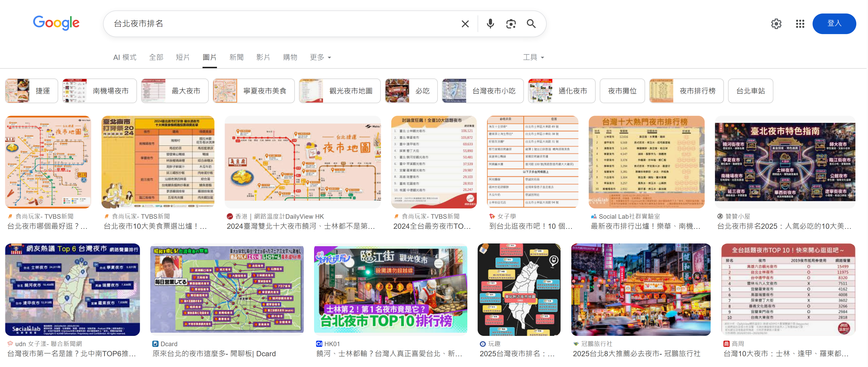
Task: Switch to the AI 模式 tab
Action: 125,57
